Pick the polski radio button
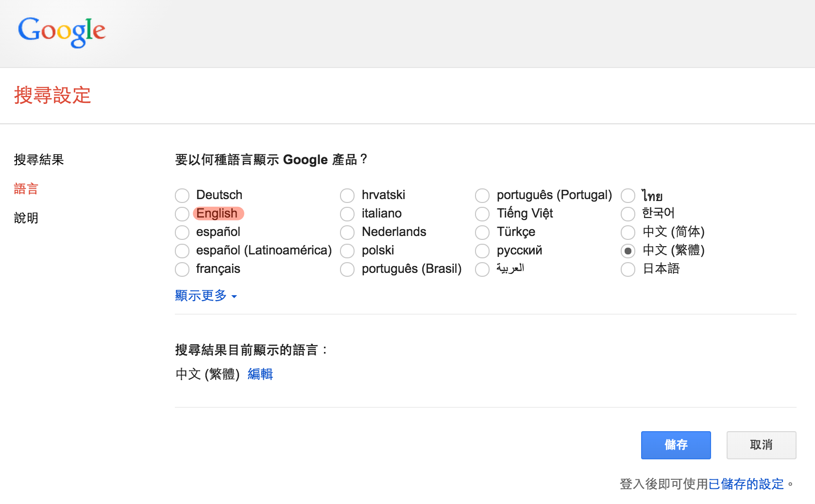815x504 pixels. [x=347, y=251]
